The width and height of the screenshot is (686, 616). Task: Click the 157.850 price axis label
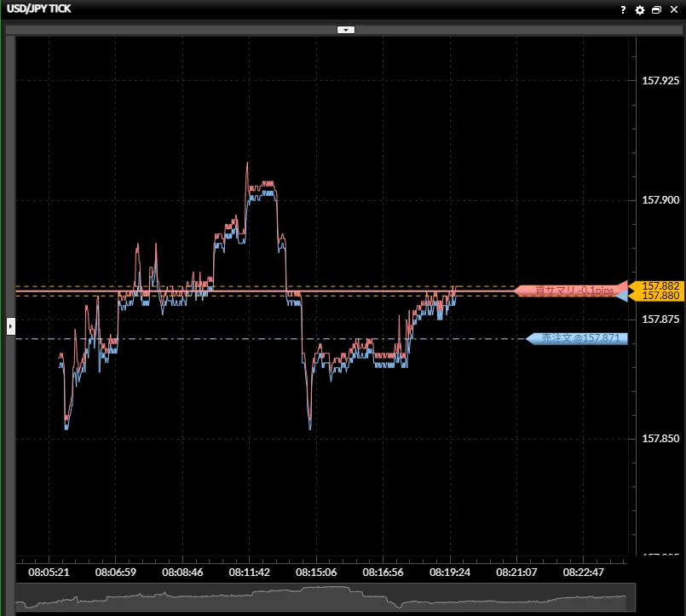[660, 439]
